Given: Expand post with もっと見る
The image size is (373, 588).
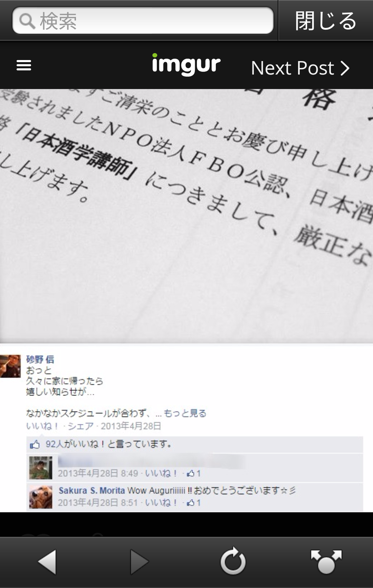Looking at the screenshot, I should tap(185, 413).
